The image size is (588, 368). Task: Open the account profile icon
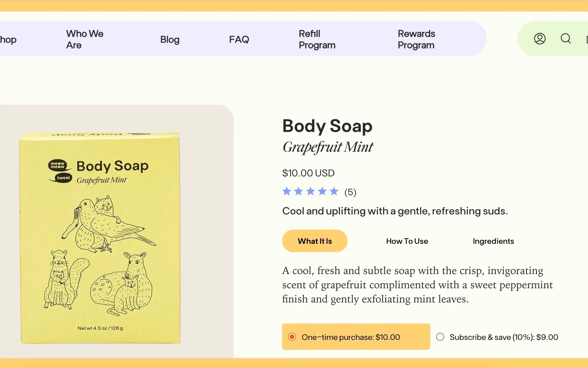tap(540, 39)
